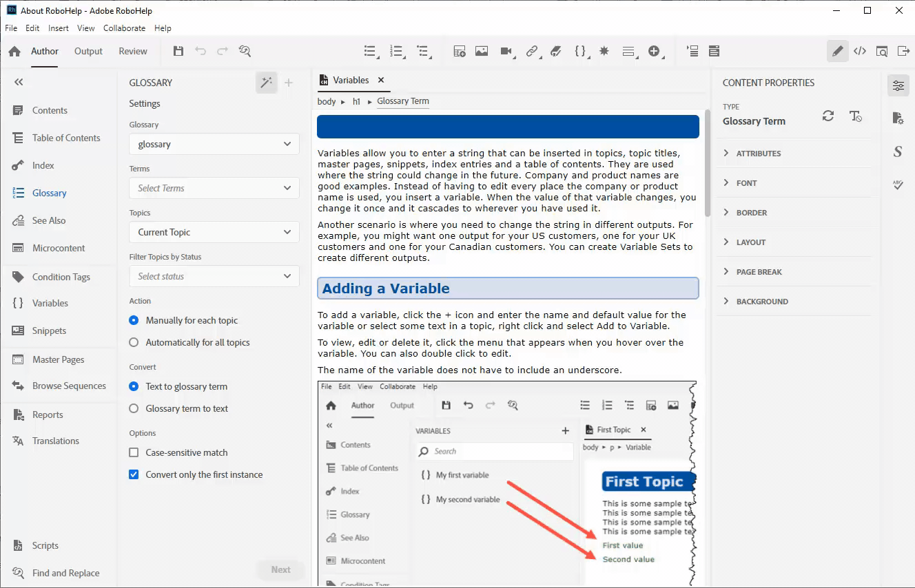Open the Edit menu
915x588 pixels.
click(x=32, y=28)
